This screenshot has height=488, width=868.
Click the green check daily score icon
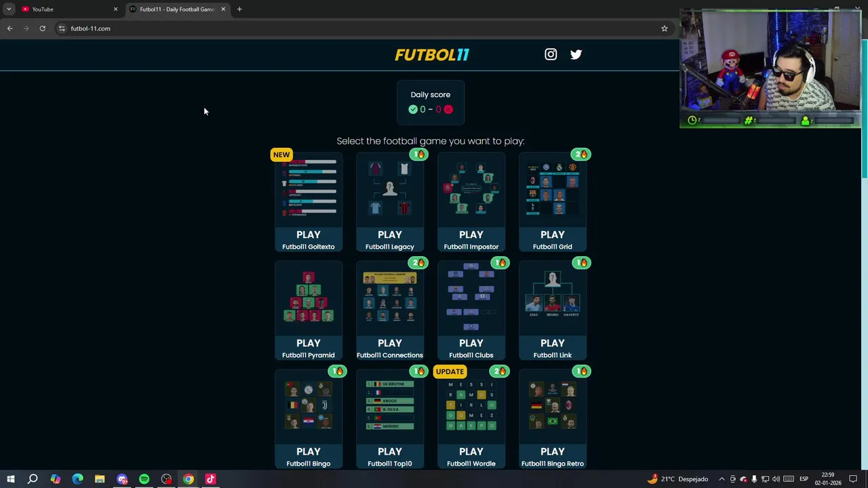[x=413, y=109]
